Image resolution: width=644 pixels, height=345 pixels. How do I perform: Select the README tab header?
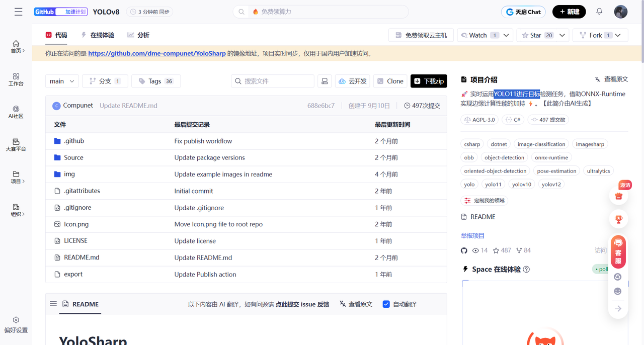tap(80, 304)
